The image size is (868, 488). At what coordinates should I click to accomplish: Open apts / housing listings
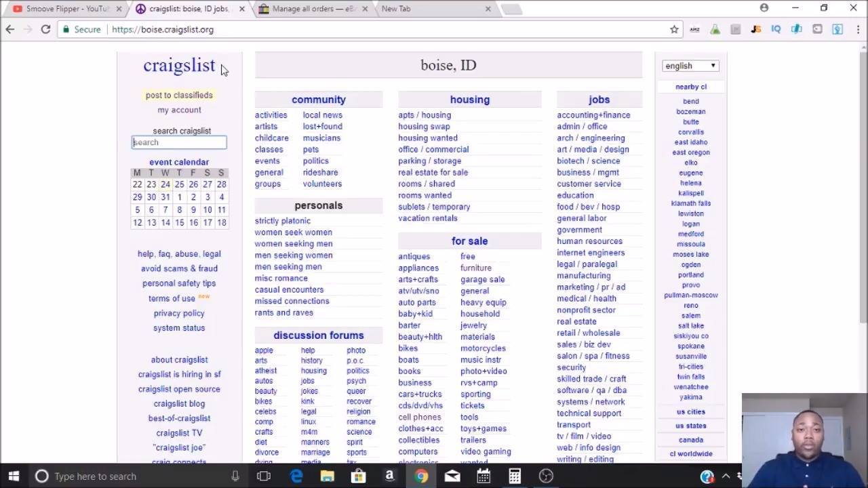coord(425,115)
